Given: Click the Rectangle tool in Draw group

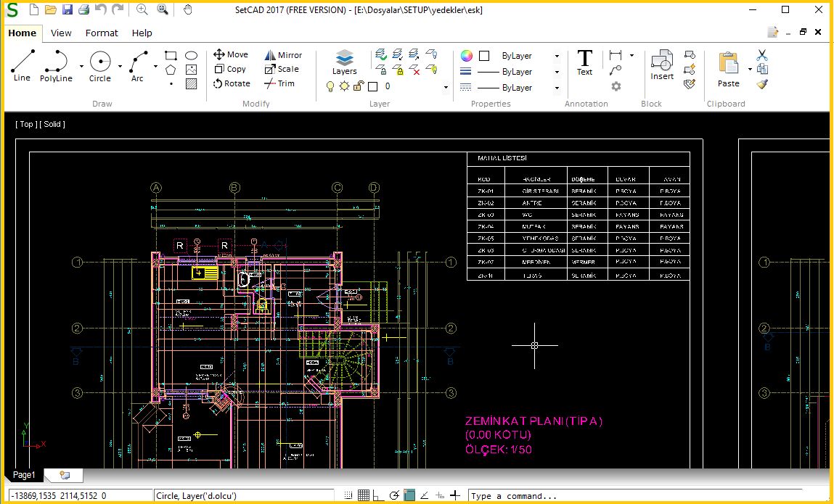Looking at the screenshot, I should (x=170, y=54).
